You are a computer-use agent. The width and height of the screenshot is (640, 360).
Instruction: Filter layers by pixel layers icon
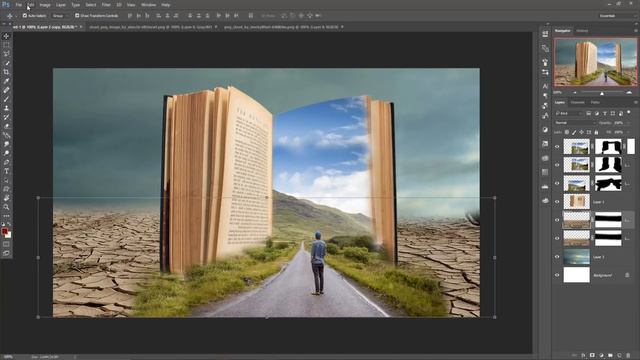coord(589,113)
